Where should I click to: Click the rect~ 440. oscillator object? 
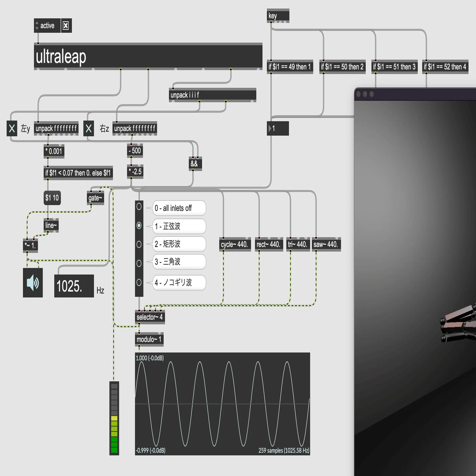pyautogui.click(x=269, y=244)
